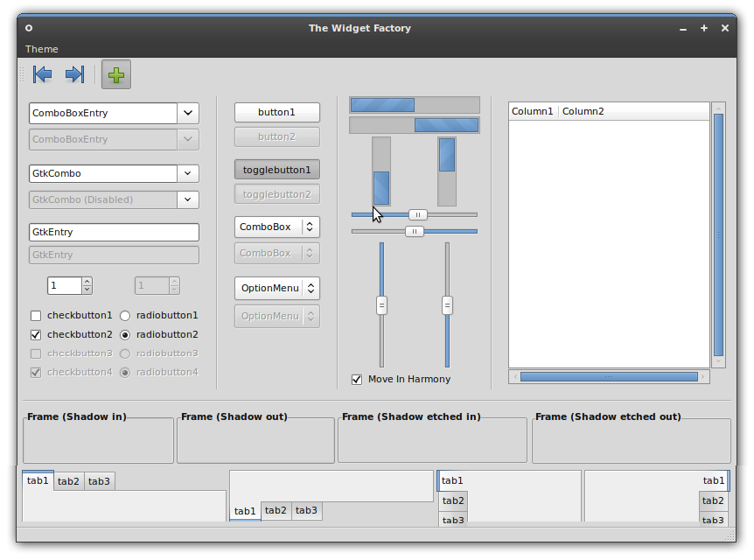Toggle the Move In Harmony checkbox
754x560 pixels.
357,380
